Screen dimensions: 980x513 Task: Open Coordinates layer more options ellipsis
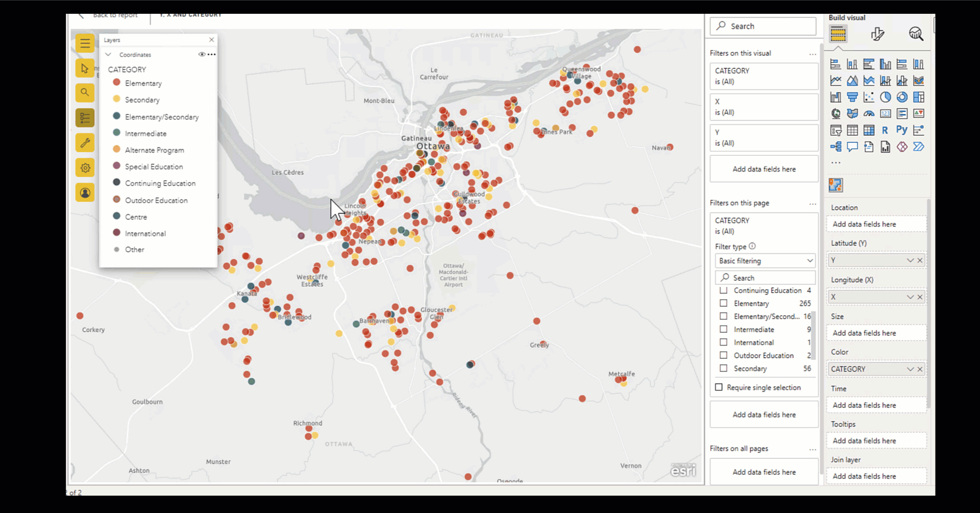(211, 54)
